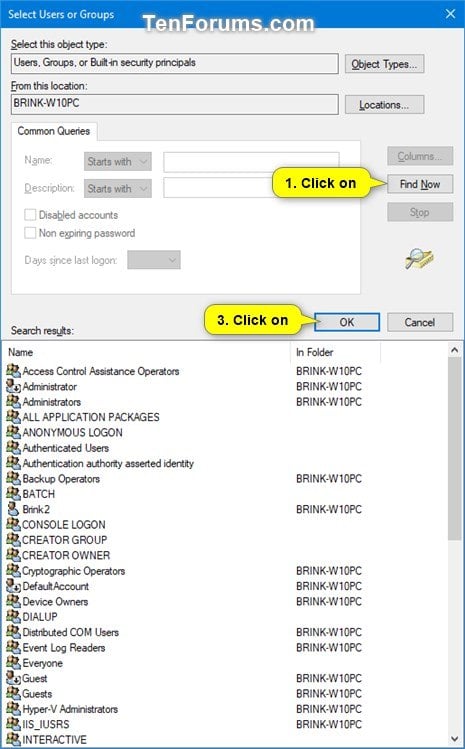The image size is (465, 749).
Task: Select the Event Log Readers entry text
Action: pyautogui.click(x=64, y=648)
